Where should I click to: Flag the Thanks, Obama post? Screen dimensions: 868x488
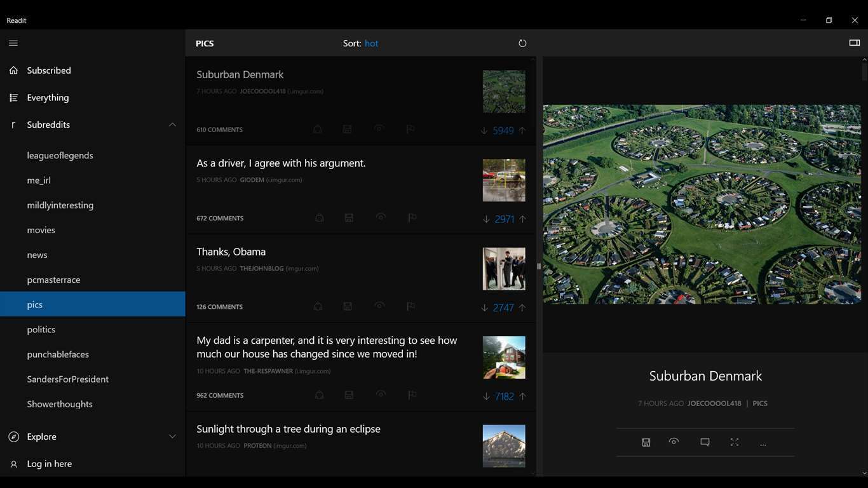point(410,306)
